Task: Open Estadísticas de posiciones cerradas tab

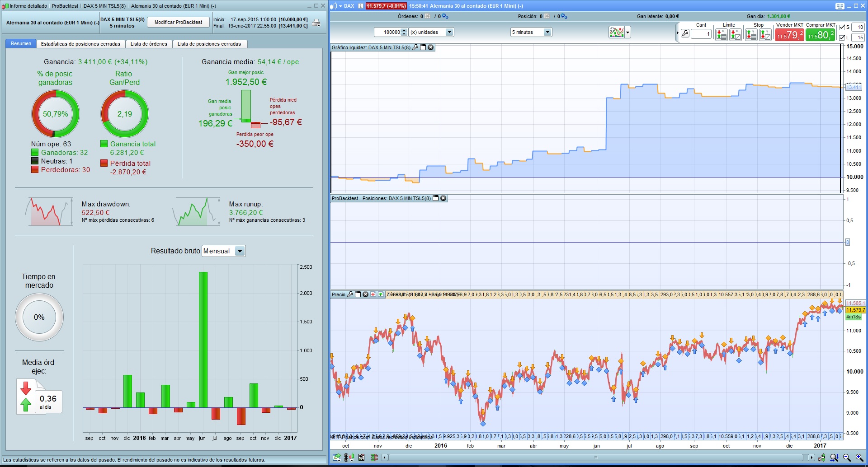Action: point(80,44)
